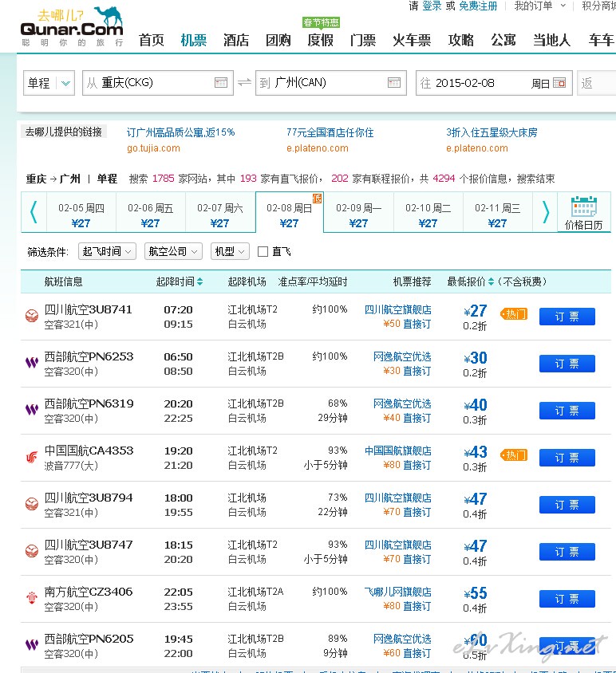Screen dimensions: 616x673
Task: Open 机票 navigation tab
Action: (194, 41)
